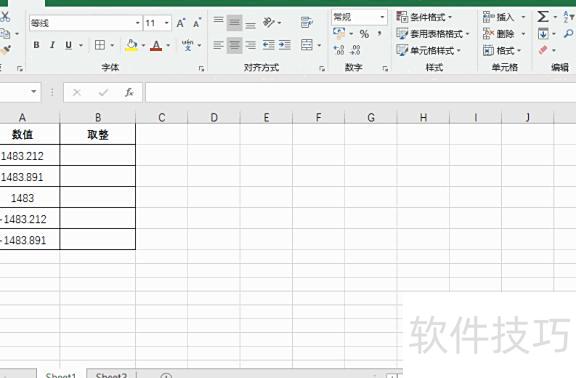Apply comma style

(379, 34)
